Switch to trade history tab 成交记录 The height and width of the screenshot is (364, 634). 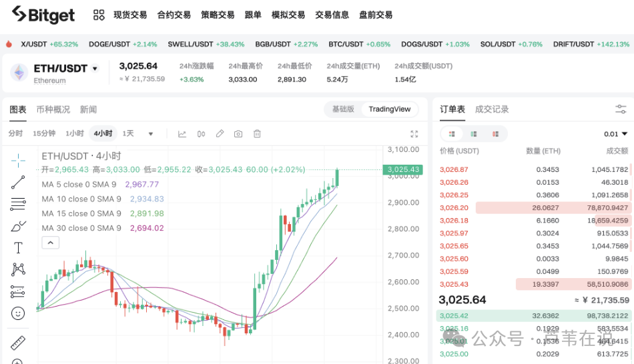click(x=492, y=109)
